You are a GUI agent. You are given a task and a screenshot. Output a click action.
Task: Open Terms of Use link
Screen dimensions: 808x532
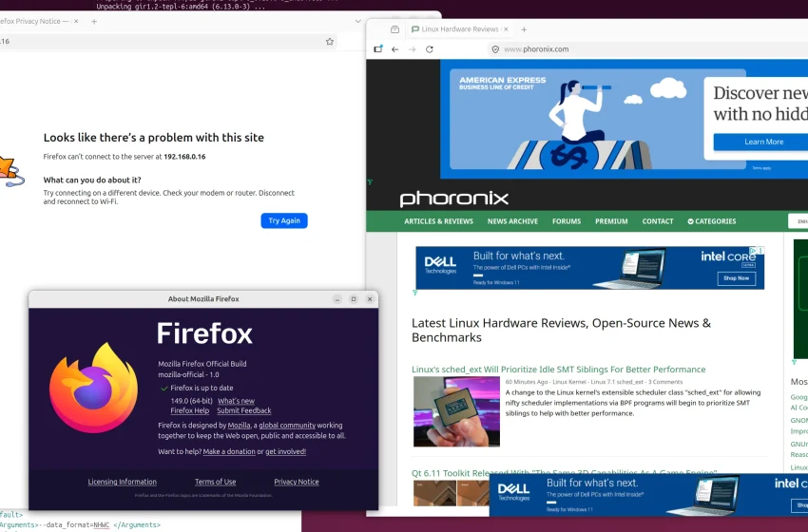pos(216,482)
